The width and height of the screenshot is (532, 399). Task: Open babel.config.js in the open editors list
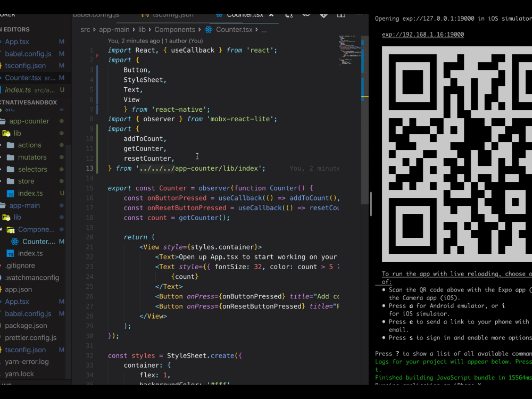click(x=28, y=54)
